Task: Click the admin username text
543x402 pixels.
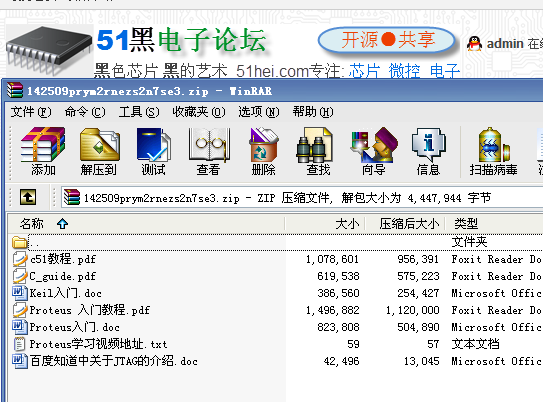Action: click(x=505, y=44)
